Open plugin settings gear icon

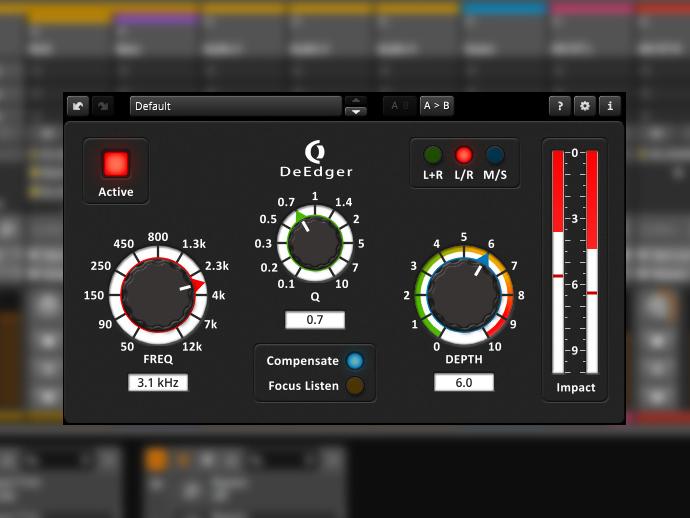click(585, 106)
